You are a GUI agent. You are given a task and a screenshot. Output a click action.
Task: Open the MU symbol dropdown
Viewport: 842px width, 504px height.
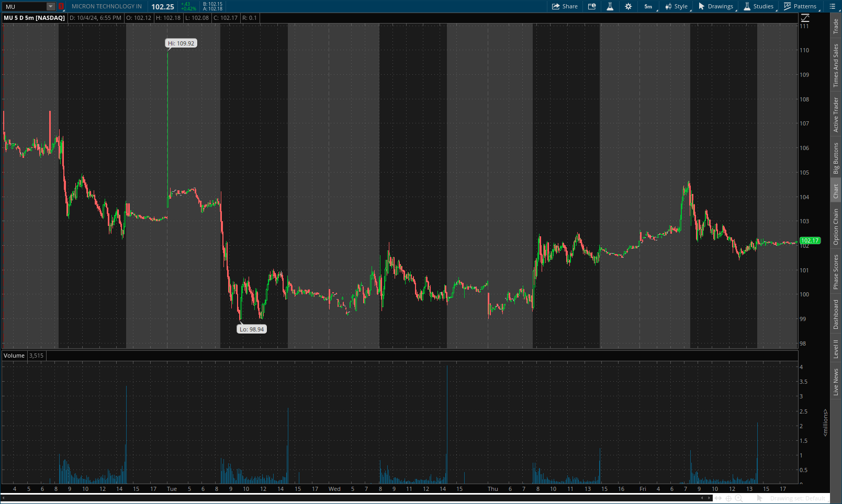pos(50,6)
